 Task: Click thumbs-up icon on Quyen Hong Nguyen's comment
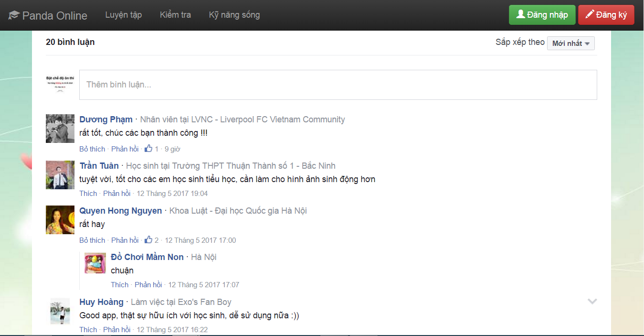coord(148,240)
